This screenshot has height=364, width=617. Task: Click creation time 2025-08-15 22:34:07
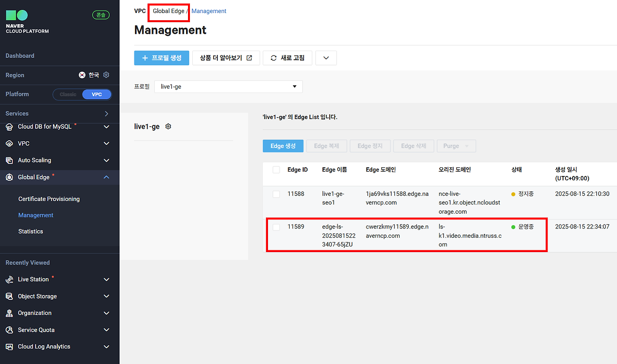[582, 227]
